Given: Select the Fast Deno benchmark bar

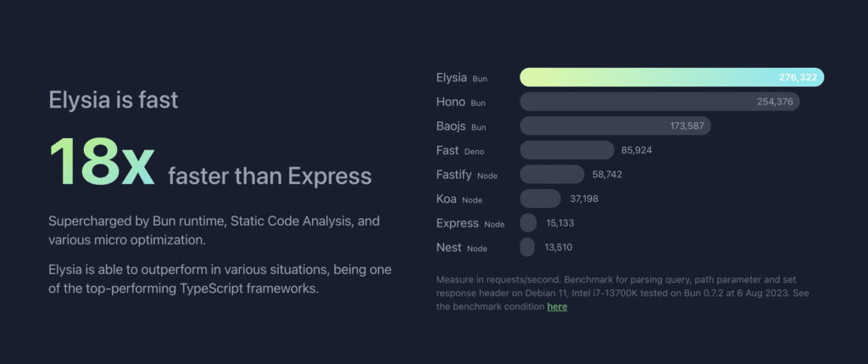Looking at the screenshot, I should click(567, 150).
